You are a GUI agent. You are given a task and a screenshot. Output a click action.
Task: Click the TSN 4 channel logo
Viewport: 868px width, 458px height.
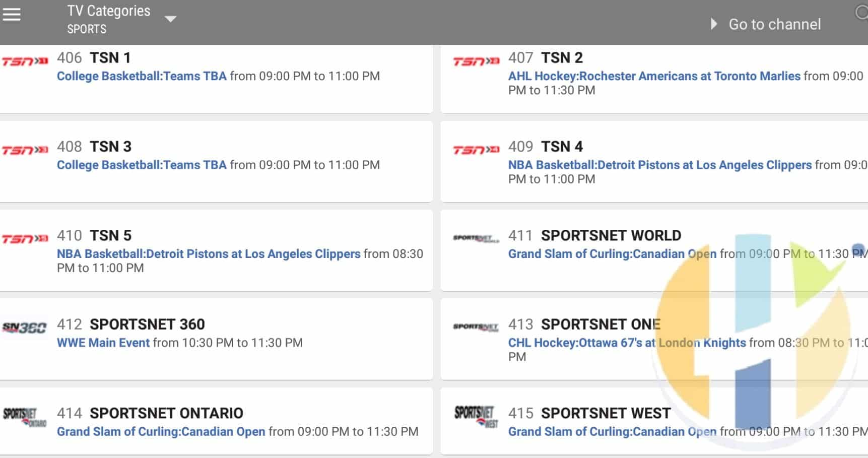(x=476, y=150)
